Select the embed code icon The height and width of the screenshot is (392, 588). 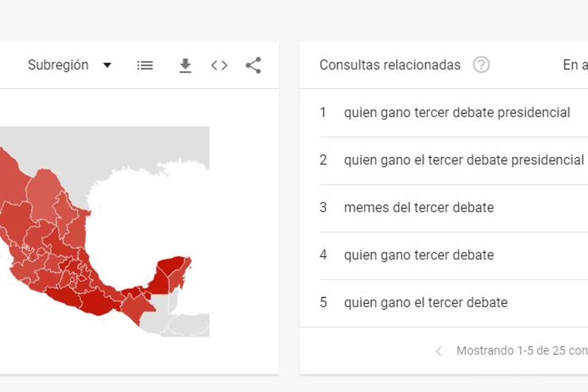point(219,65)
